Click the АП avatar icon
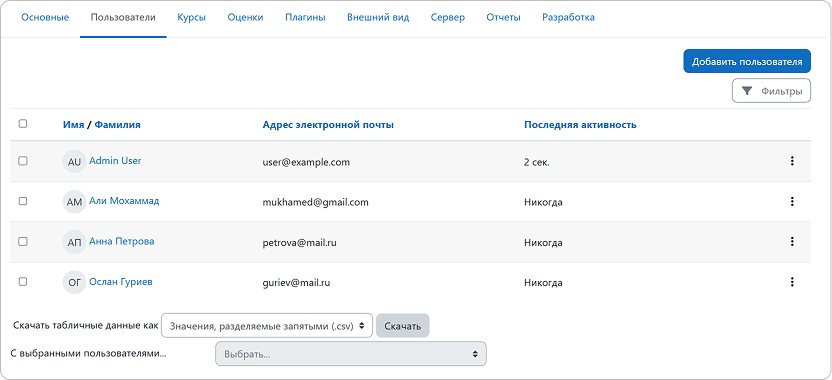Viewport: 832px width, 380px height. click(x=74, y=242)
